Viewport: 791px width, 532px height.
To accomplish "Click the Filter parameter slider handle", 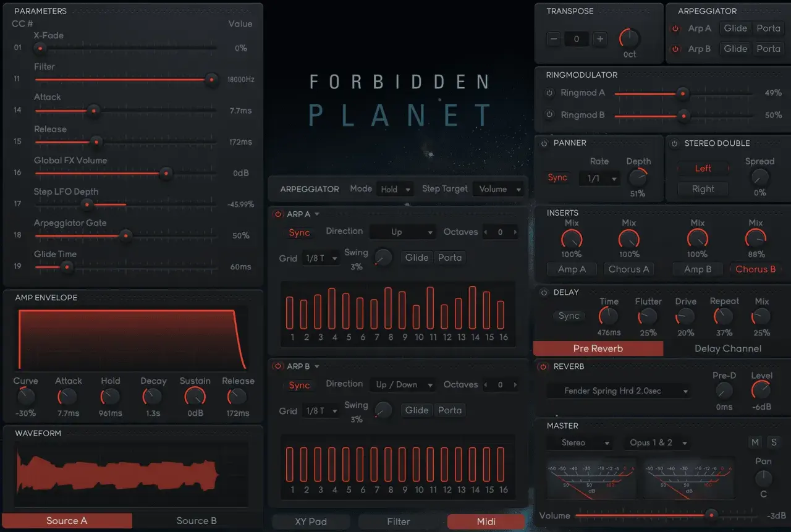I will pos(211,80).
